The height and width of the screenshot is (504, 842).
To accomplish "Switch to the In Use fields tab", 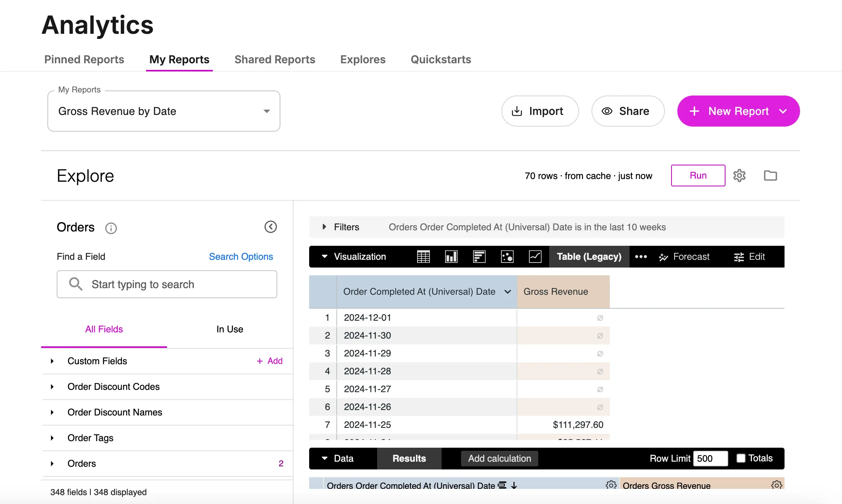I will 230,329.
